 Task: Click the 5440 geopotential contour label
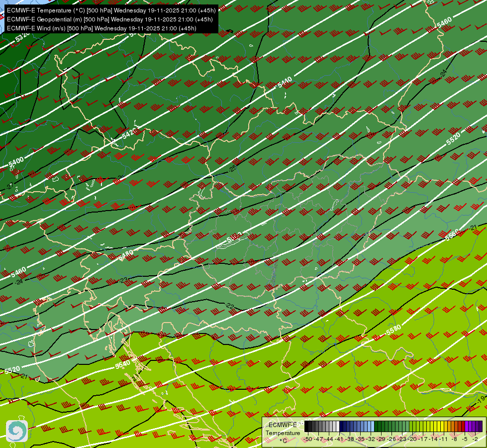(x=285, y=83)
